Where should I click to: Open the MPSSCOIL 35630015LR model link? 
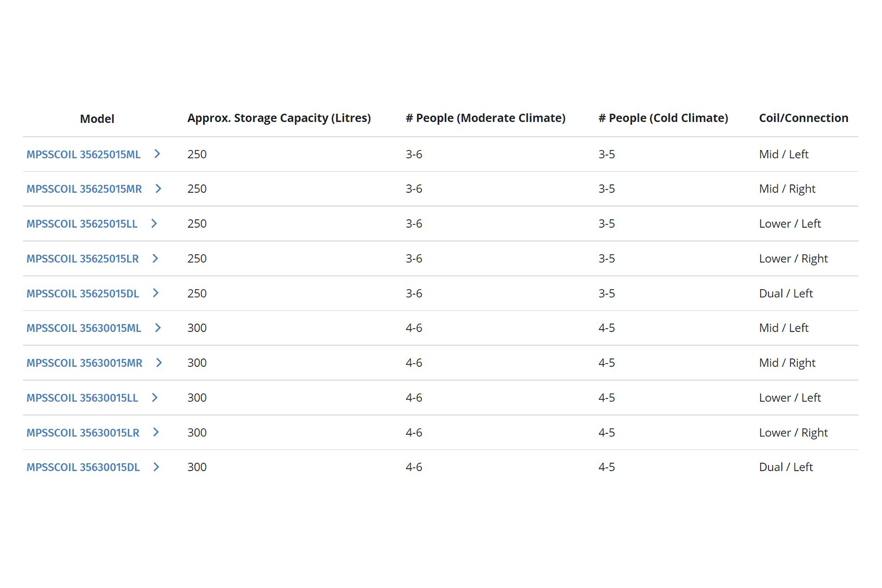click(x=83, y=433)
